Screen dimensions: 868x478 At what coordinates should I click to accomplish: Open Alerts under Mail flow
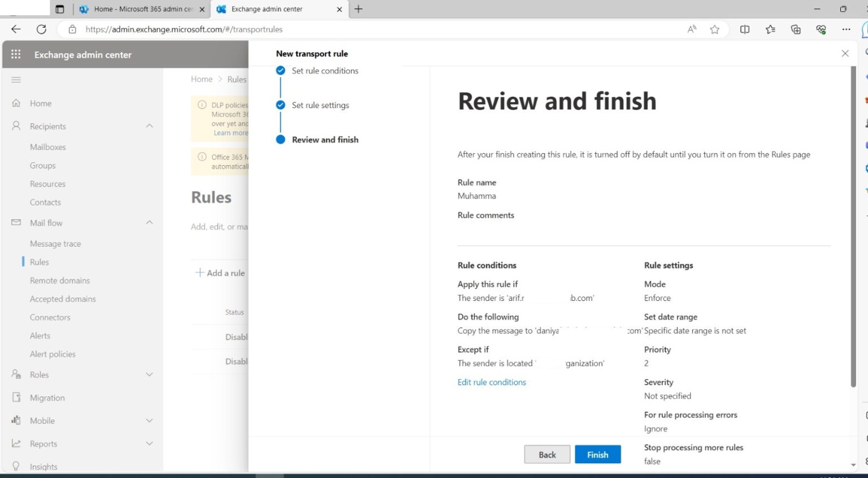tap(40, 335)
